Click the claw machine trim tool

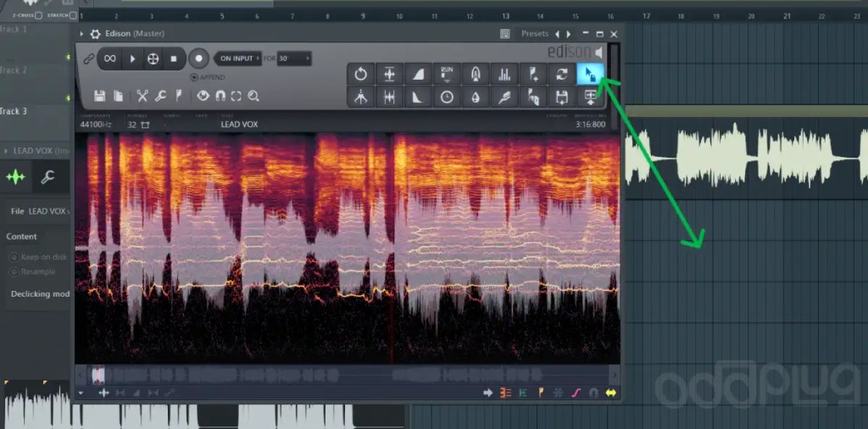(x=360, y=97)
